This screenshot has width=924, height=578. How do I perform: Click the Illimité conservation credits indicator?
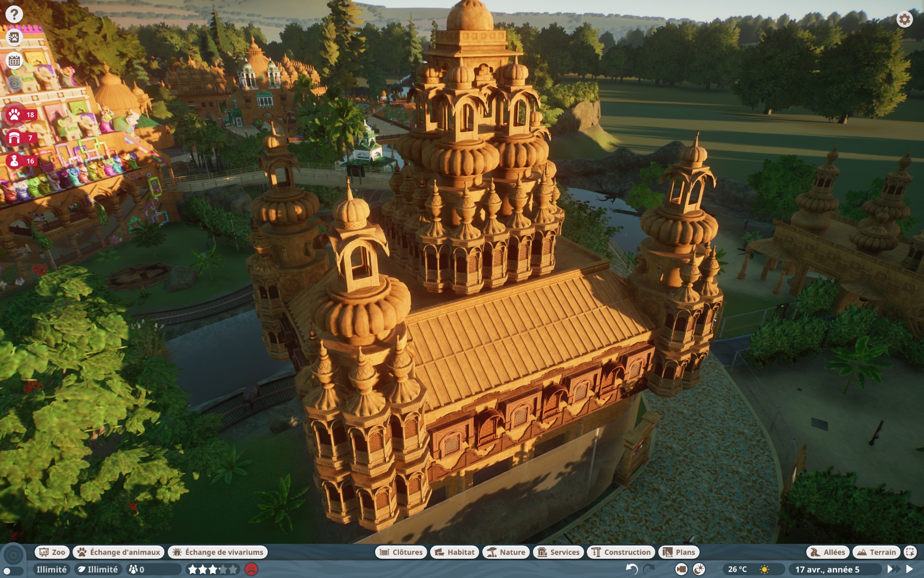98,569
